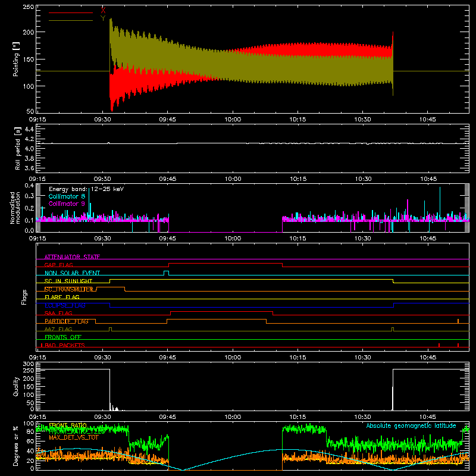476x476 pixels.
Task: Click the Roll period axis title
Action: click(x=18, y=148)
